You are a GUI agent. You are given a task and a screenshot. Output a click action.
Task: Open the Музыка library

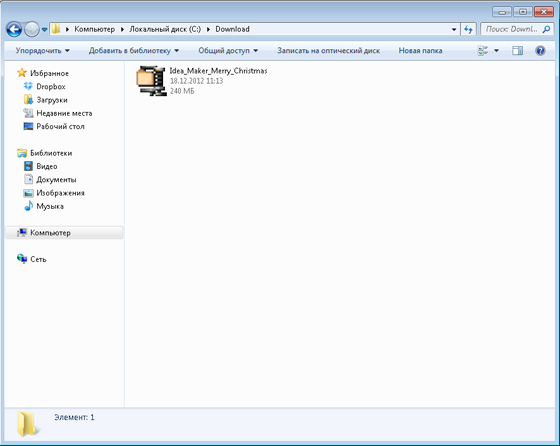[43, 206]
